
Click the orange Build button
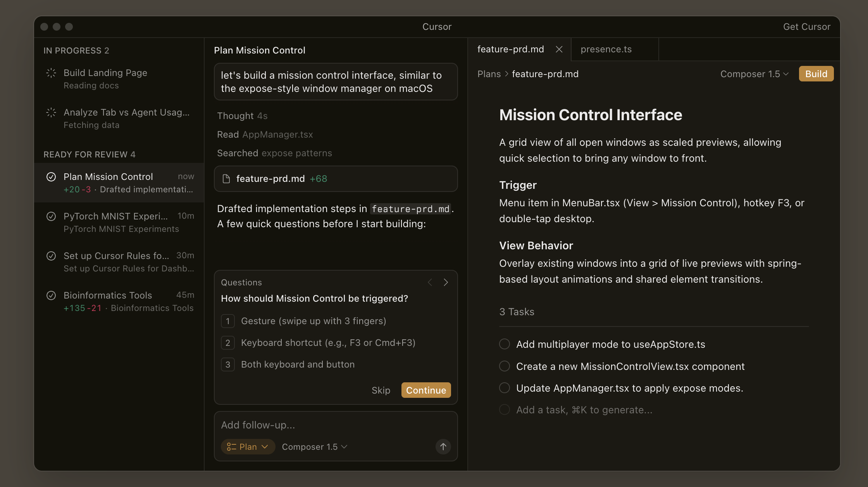(x=816, y=74)
